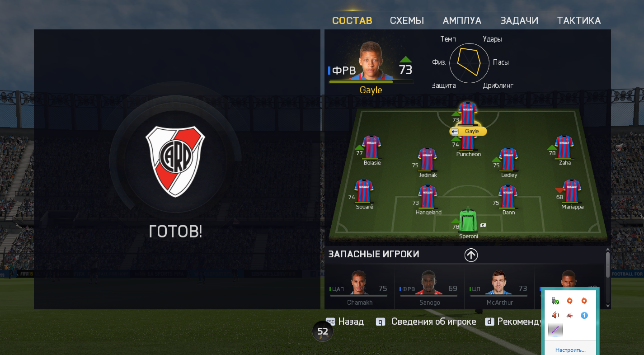
Task: Click the River Plate club crest
Action: tap(175, 161)
